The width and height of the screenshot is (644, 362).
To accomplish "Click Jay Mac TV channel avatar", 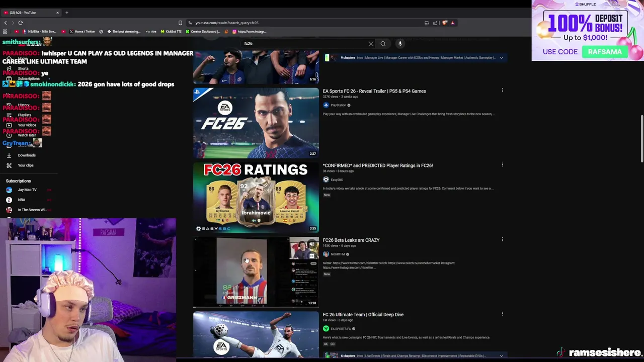I will click(9, 190).
